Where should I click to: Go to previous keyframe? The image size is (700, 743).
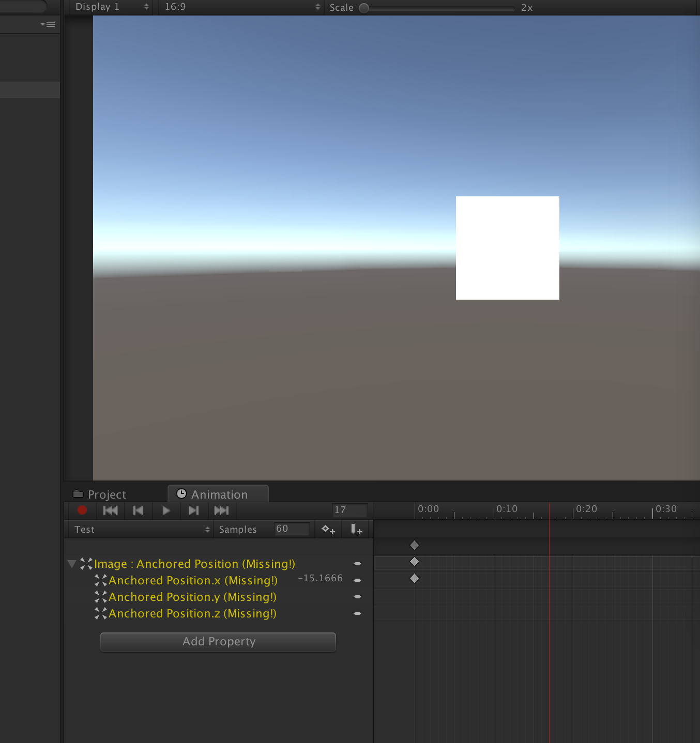[x=138, y=510]
